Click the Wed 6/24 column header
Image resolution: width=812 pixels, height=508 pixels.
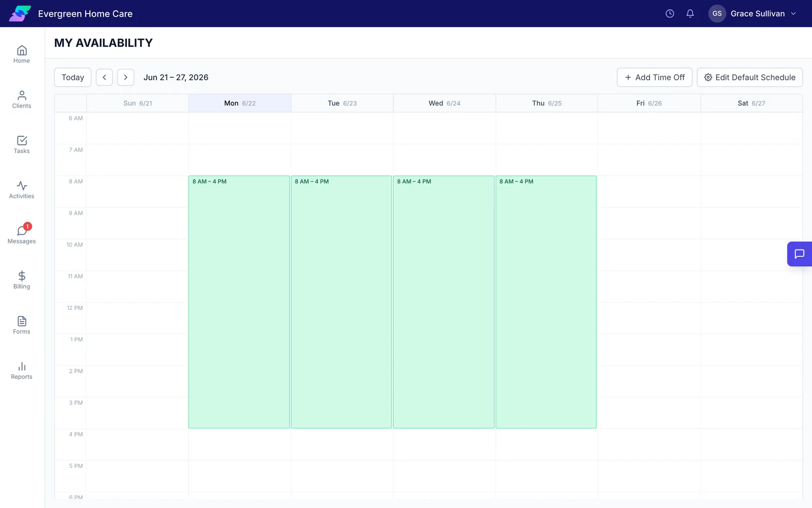[x=445, y=103]
